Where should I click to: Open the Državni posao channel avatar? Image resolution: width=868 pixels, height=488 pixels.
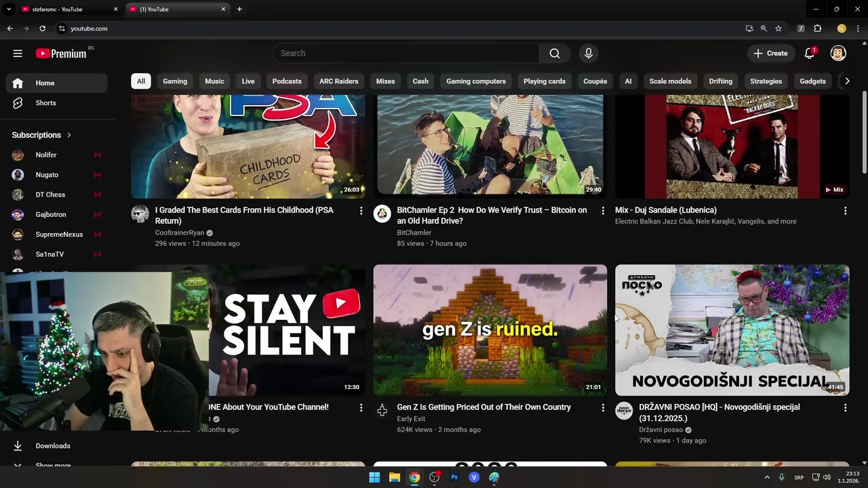pyautogui.click(x=624, y=411)
